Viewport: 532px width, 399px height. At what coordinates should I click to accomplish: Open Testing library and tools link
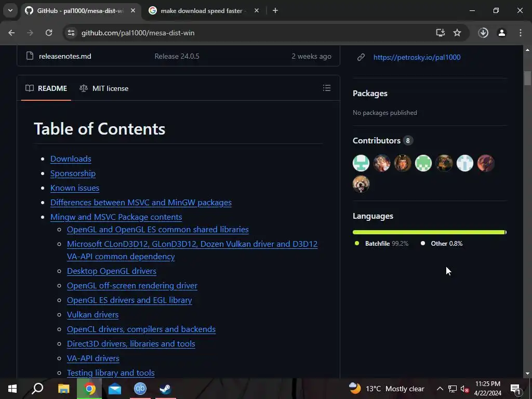pos(111,373)
